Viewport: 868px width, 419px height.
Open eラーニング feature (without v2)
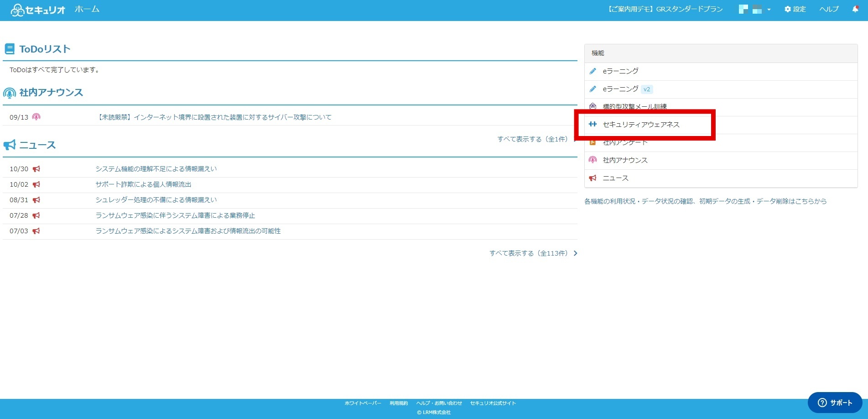621,71
